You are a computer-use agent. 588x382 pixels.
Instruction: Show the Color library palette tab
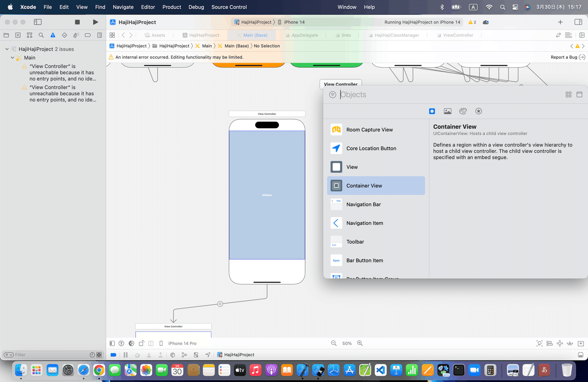pos(463,111)
